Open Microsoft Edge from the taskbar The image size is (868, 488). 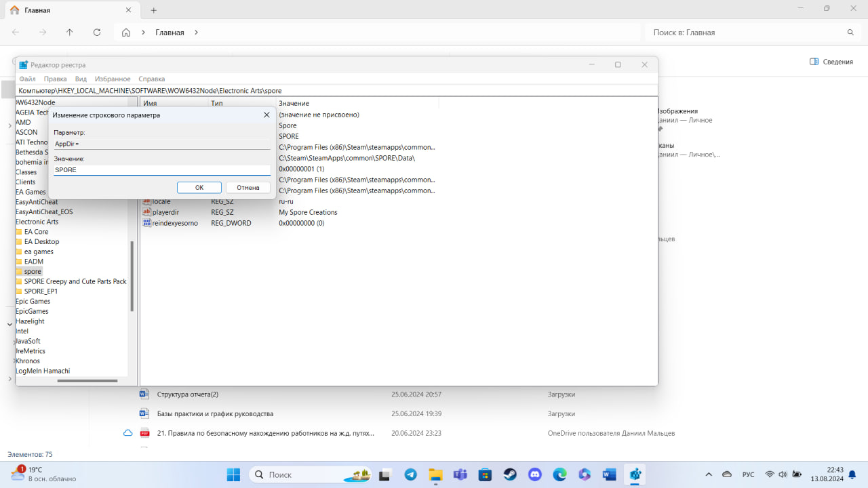coord(559,474)
